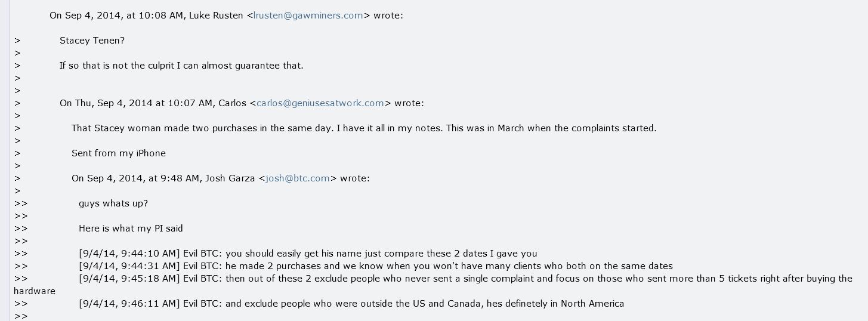
Task: Open the josh@btc.com email link
Action: point(296,178)
